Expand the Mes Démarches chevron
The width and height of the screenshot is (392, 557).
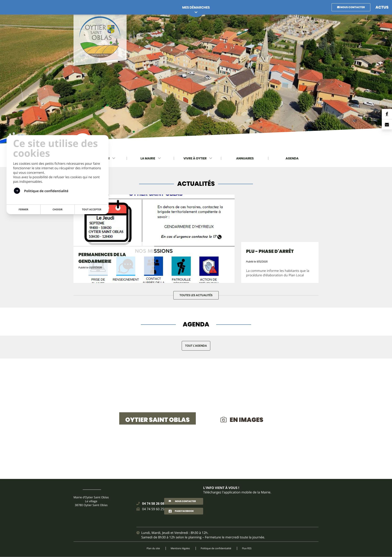point(196,12)
